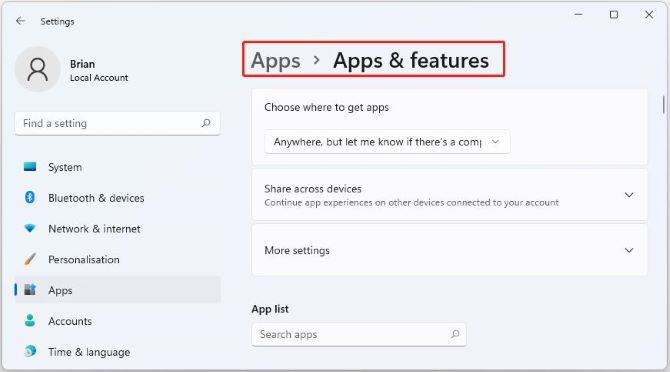Click the Search apps magnifier icon
670x372 pixels.
[455, 334]
